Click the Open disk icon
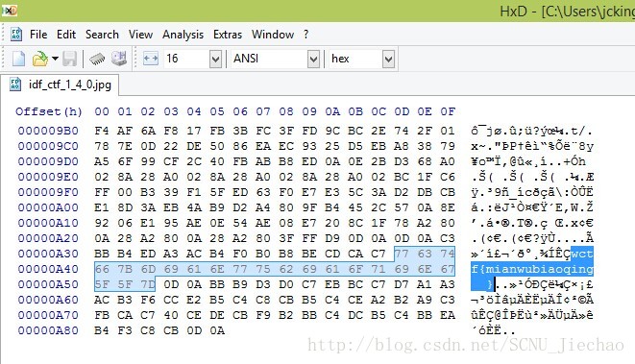This screenshot has width=635, height=364. click(x=119, y=59)
